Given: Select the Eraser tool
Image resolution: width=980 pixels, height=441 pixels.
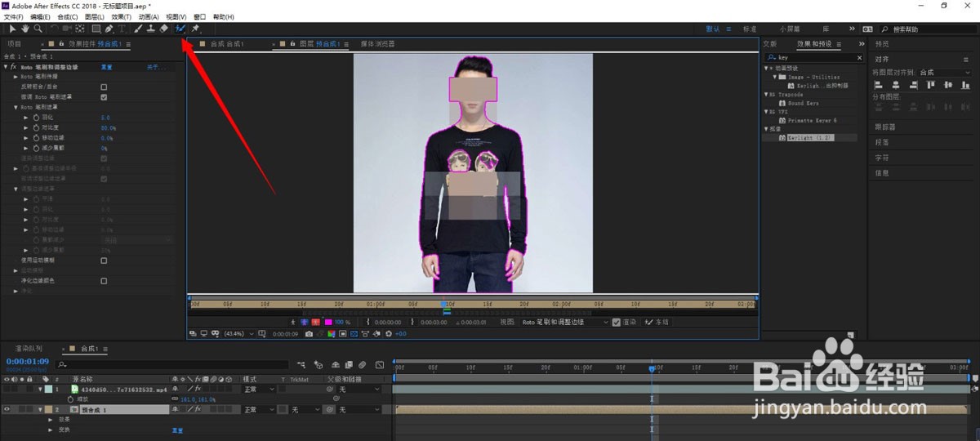Looking at the screenshot, I should (x=163, y=29).
